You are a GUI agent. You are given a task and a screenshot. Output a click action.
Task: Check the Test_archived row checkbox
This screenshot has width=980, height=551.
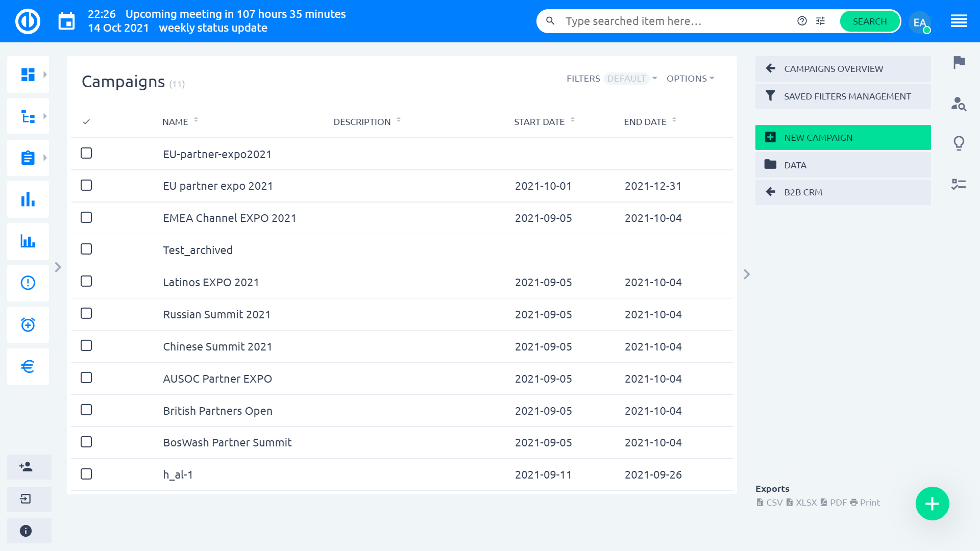86,249
